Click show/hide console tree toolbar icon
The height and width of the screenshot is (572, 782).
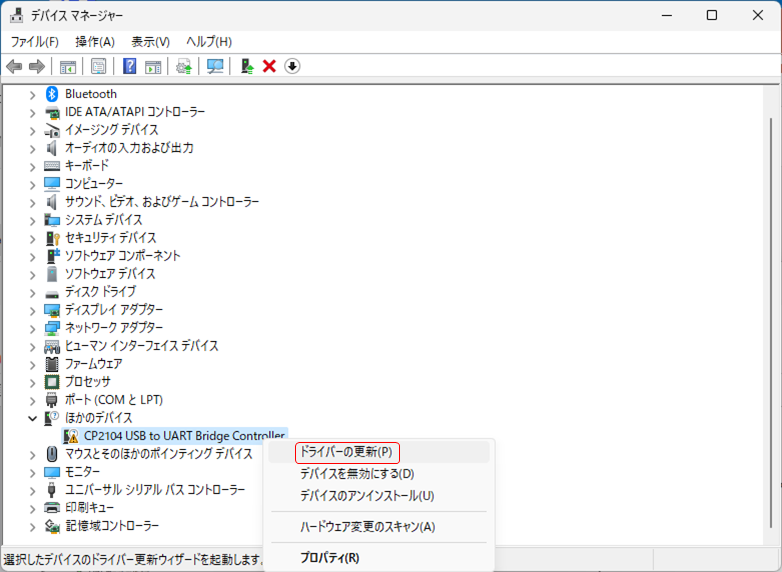coord(68,66)
